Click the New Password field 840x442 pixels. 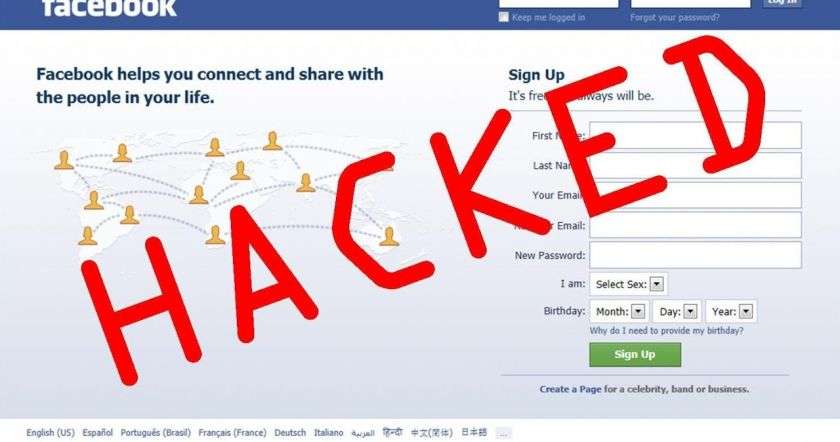(x=695, y=255)
